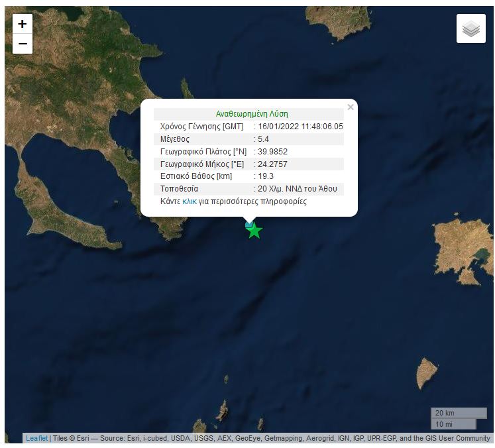
Task: Click the blue circle marker behind the star
Action: click(248, 225)
